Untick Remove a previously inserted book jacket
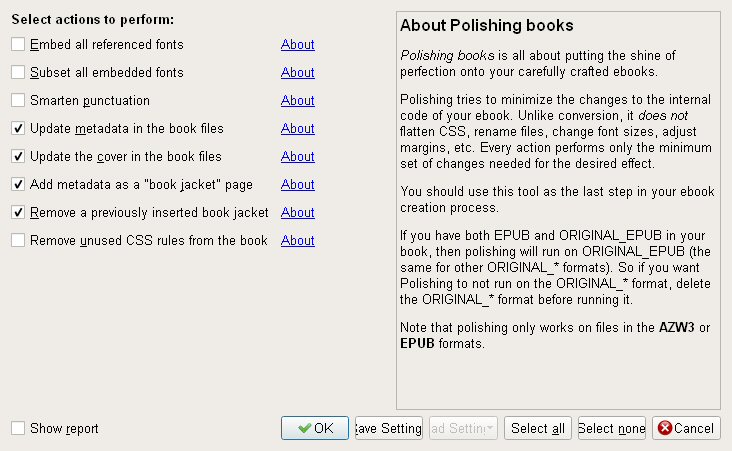The image size is (732, 451). click(x=18, y=213)
